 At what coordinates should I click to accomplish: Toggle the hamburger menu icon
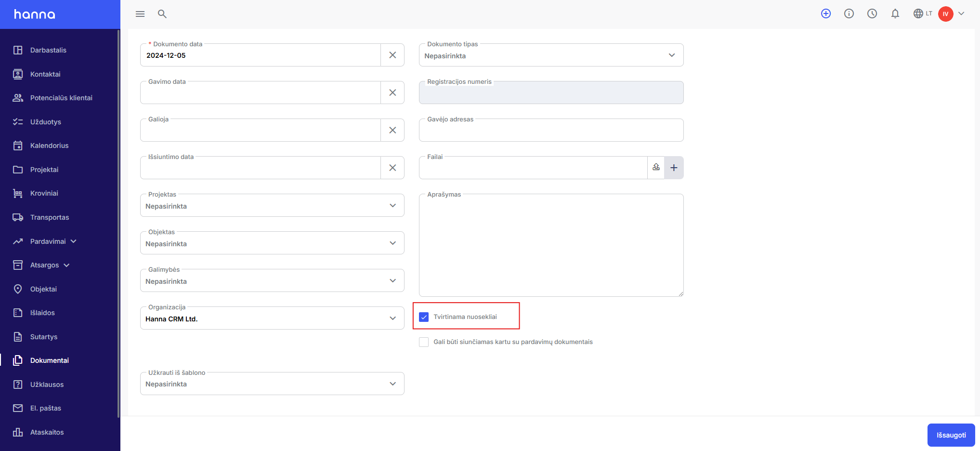pyautogui.click(x=140, y=14)
